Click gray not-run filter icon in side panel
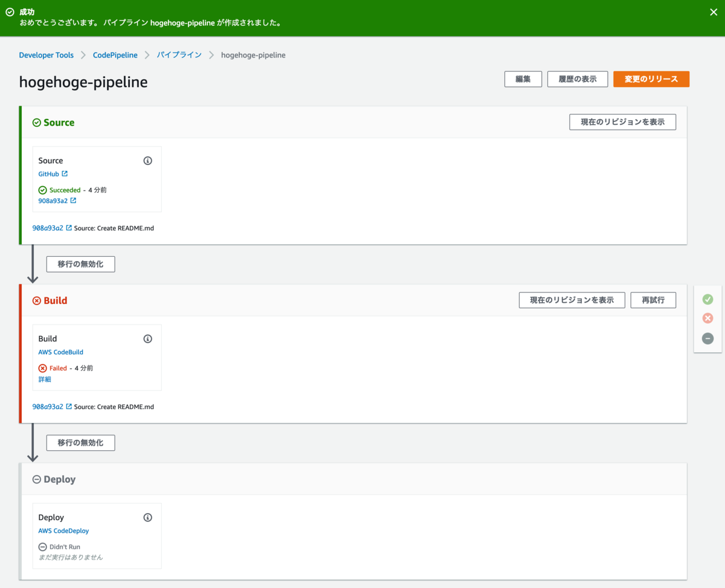The width and height of the screenshot is (725, 588). point(707,338)
